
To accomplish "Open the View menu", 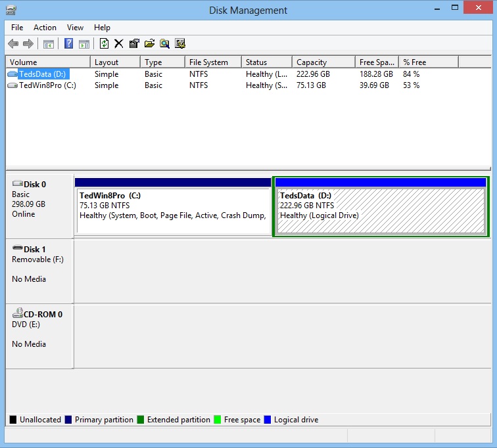I will pos(75,28).
